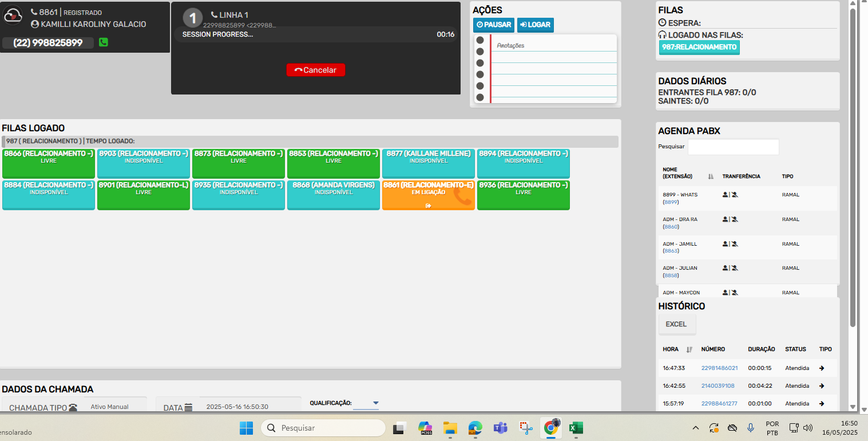
Task: Select the 8894 RELACIONAMENTO agent tile
Action: tap(524, 163)
